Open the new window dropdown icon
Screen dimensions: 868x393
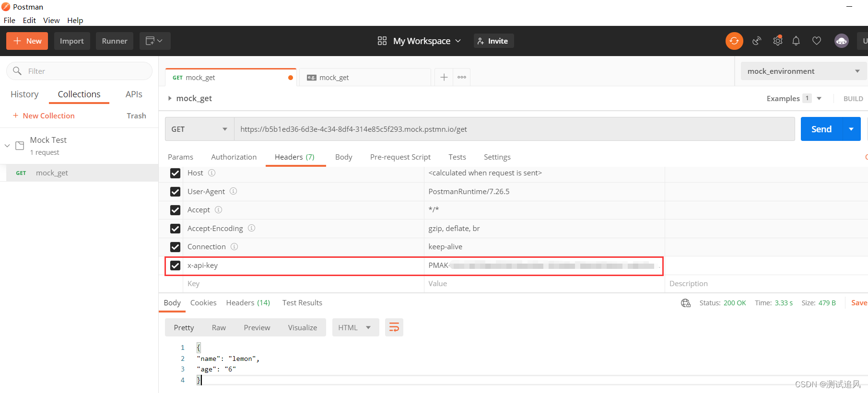pos(155,41)
